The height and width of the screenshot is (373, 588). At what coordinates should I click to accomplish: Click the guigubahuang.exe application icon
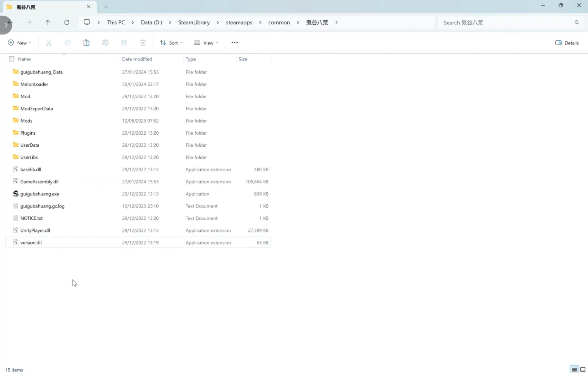(x=16, y=194)
